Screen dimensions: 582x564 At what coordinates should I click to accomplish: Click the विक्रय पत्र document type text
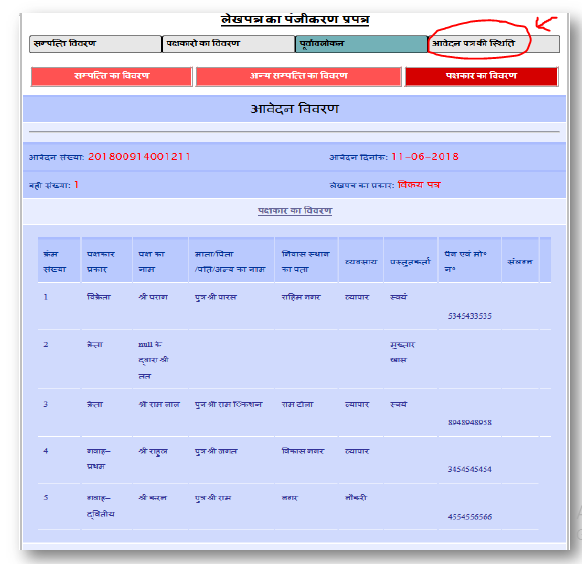(419, 185)
